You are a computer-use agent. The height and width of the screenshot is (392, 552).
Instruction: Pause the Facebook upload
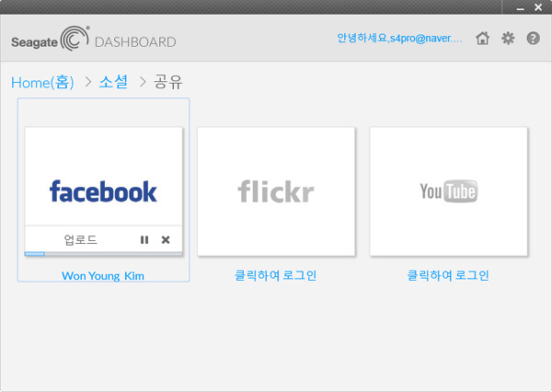[x=144, y=240]
